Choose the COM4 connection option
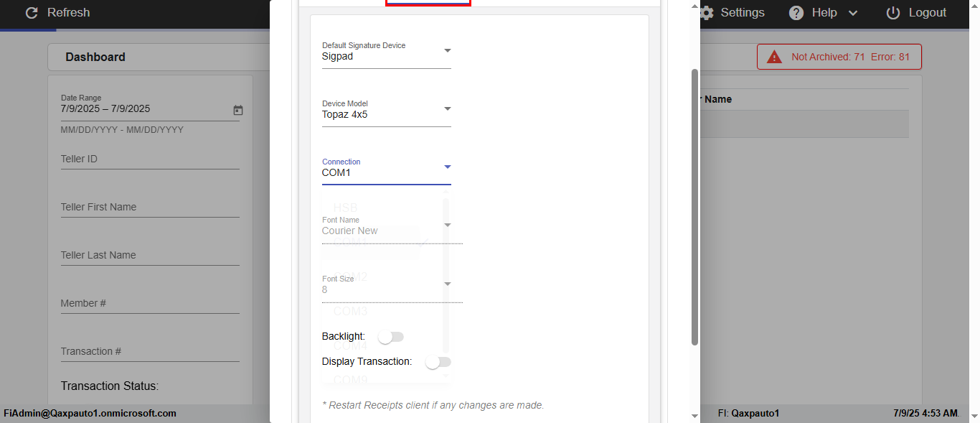980x423 pixels. coord(351,346)
